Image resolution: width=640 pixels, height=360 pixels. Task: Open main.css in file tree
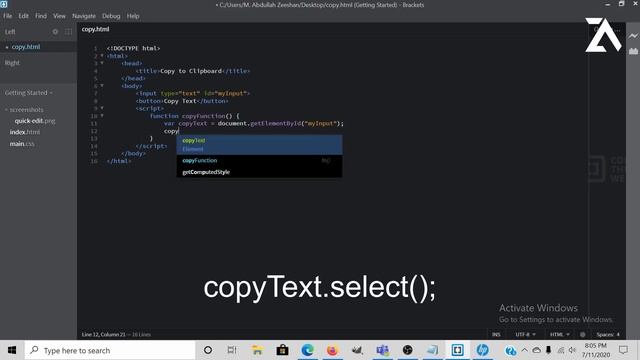[x=22, y=144]
